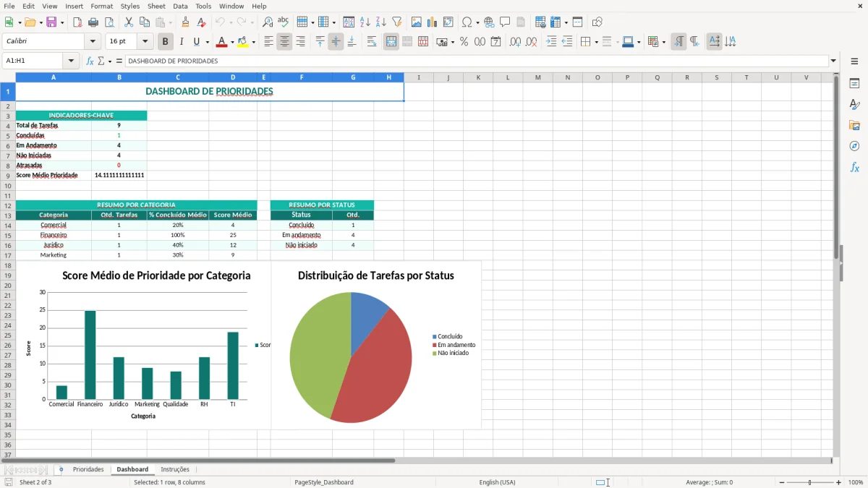868x488 pixels.
Task: Click the Cut scissors icon
Action: click(128, 22)
